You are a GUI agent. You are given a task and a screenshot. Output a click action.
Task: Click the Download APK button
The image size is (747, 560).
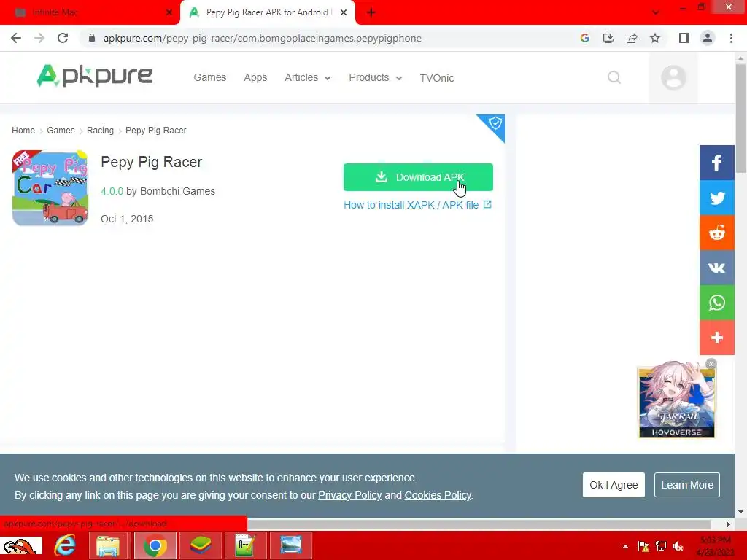tap(418, 177)
